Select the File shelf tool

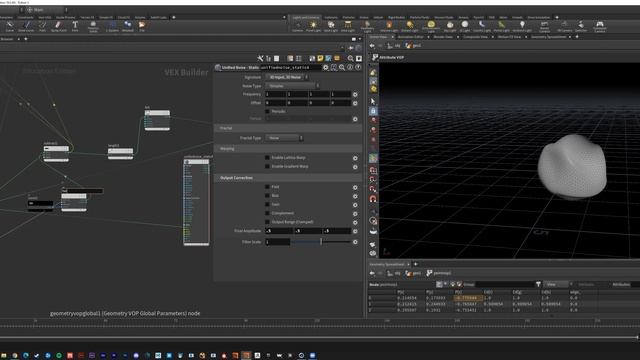(142, 27)
